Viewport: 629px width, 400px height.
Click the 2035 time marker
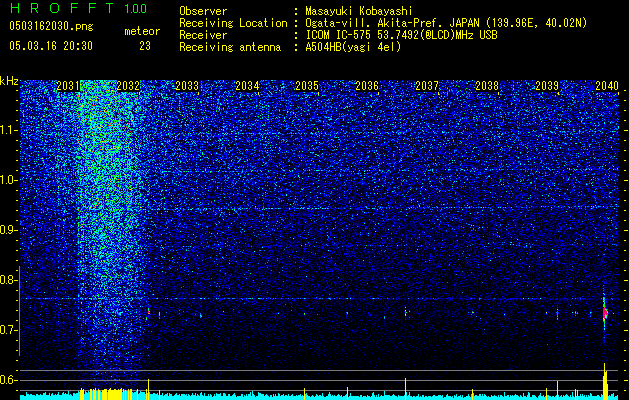click(x=307, y=86)
